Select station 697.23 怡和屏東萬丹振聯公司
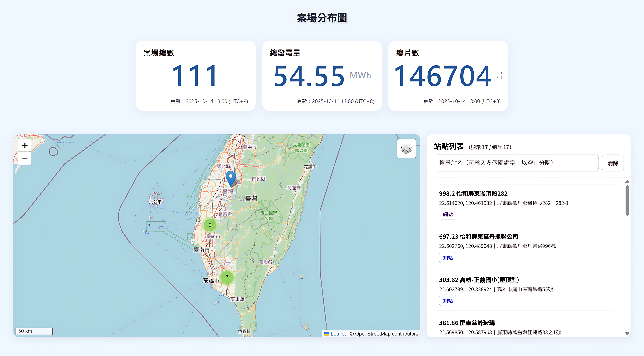The width and height of the screenshot is (644, 356). point(478,237)
